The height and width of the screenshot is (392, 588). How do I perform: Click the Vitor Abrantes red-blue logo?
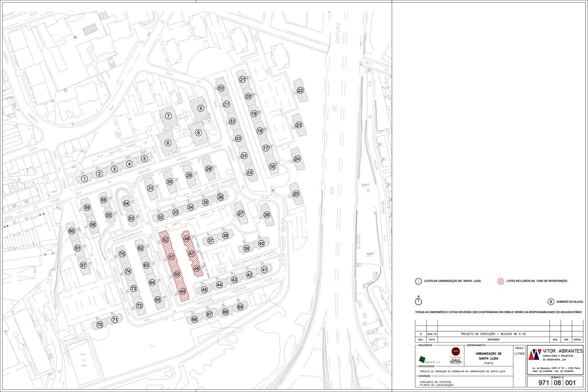coord(535,355)
